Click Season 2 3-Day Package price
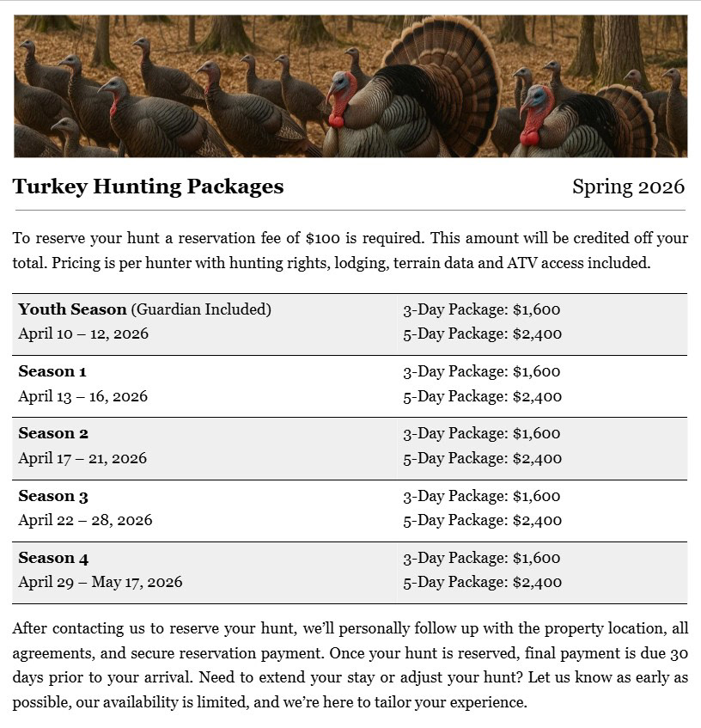The image size is (701, 728). (481, 433)
